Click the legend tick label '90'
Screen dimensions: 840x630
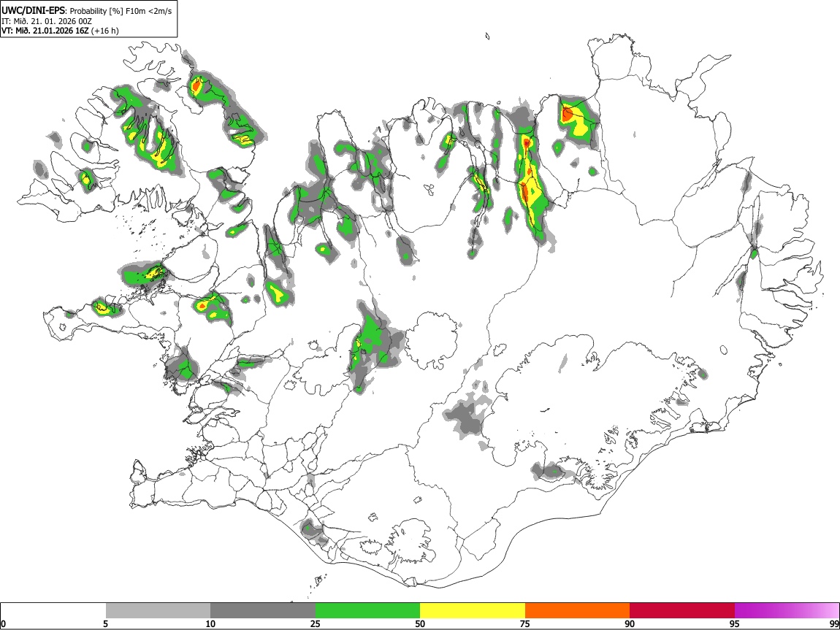tap(630, 623)
